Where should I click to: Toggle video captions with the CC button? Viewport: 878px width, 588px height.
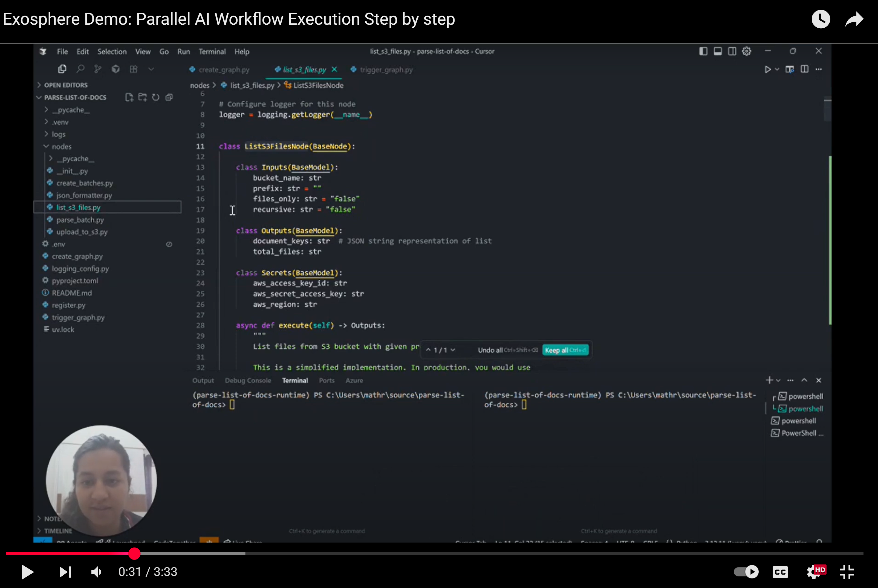point(780,572)
